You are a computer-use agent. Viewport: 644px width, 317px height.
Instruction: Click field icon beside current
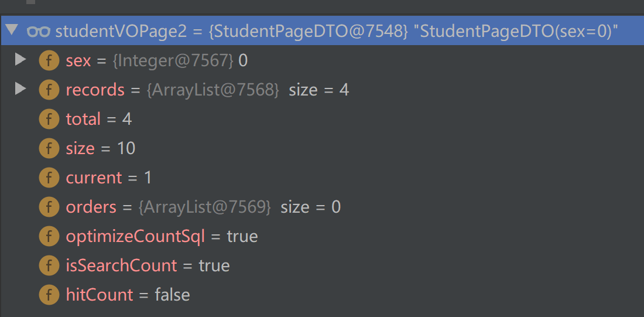(49, 178)
